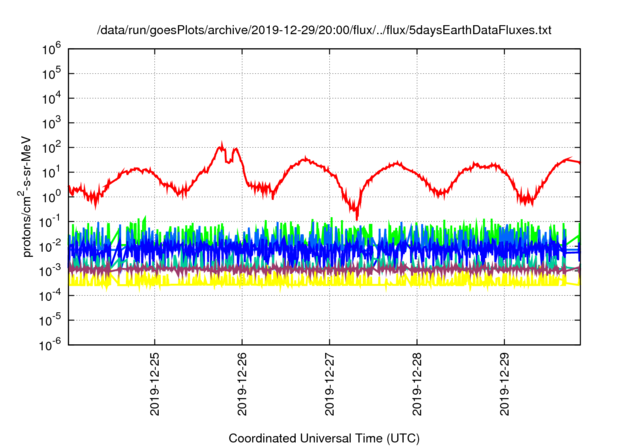
Task: Click the 10^-5 y-axis tick label
Action: 51,321
